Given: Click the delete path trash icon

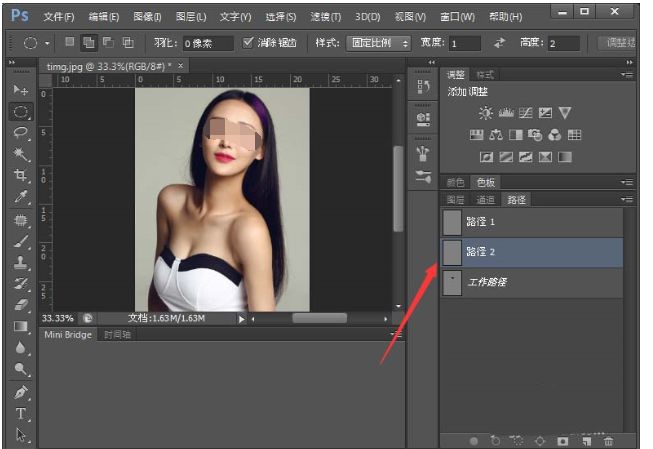Looking at the screenshot, I should click(608, 440).
